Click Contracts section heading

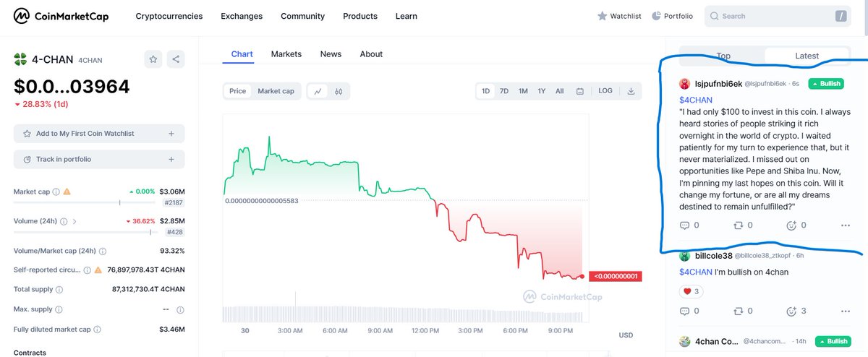coord(30,353)
